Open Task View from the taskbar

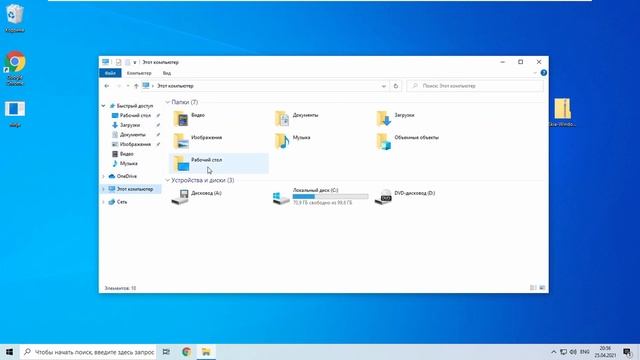(x=166, y=352)
